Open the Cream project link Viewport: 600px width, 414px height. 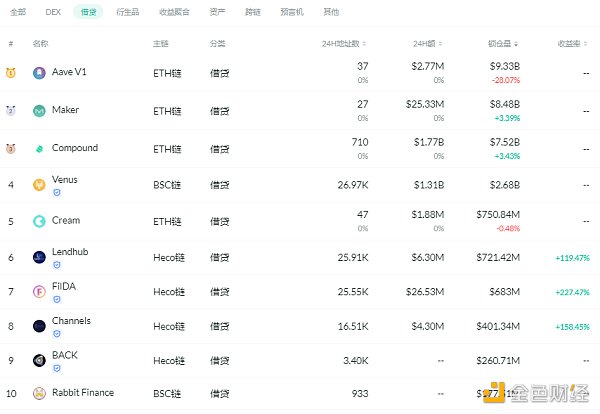pyautogui.click(x=66, y=220)
